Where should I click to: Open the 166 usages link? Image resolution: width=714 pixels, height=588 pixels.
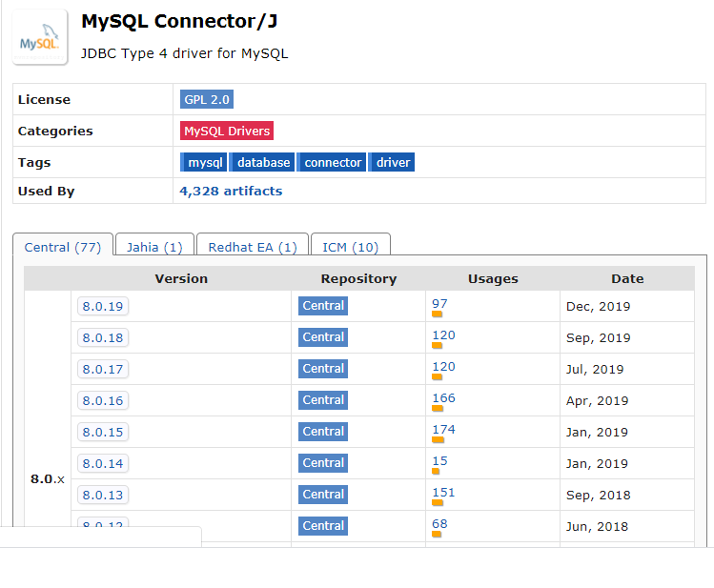pos(443,397)
